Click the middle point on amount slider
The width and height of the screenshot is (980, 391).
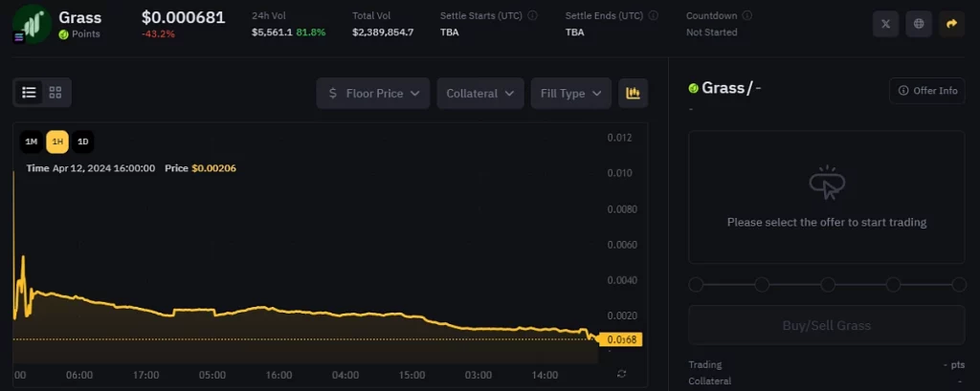click(828, 285)
